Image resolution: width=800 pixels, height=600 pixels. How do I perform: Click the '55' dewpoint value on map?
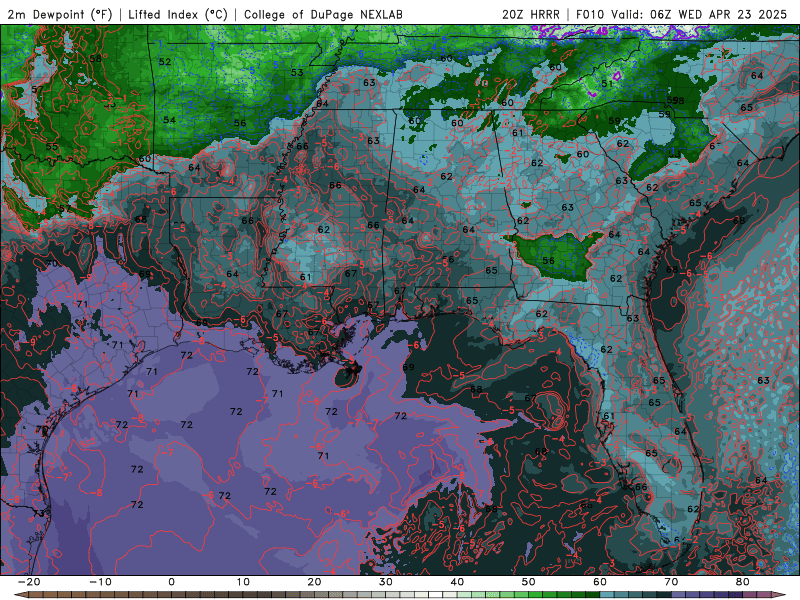(52, 146)
